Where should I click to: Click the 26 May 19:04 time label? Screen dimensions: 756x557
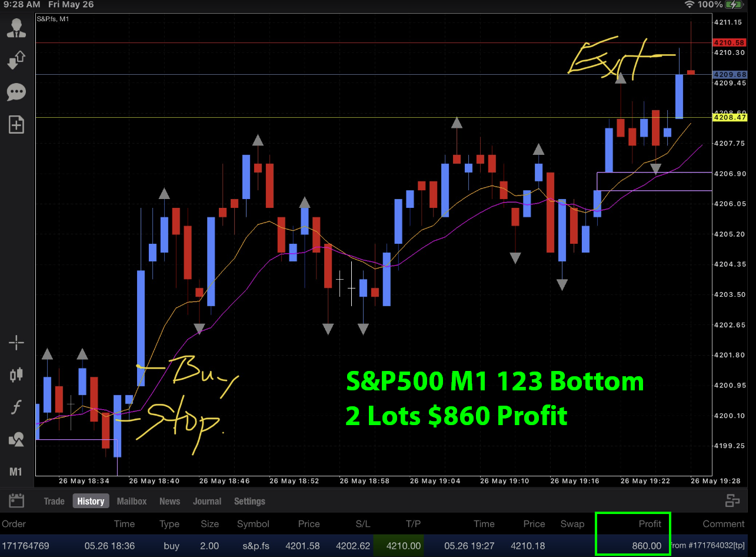pyautogui.click(x=436, y=481)
